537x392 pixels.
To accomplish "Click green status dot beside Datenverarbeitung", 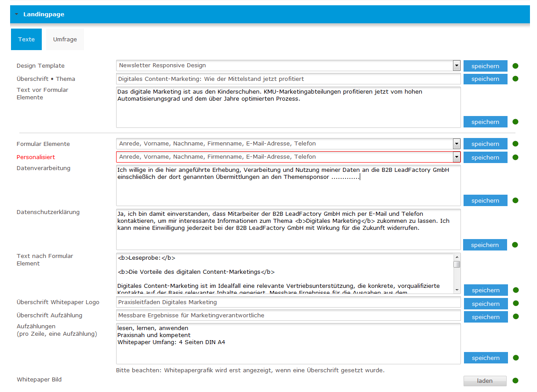I will pyautogui.click(x=515, y=200).
